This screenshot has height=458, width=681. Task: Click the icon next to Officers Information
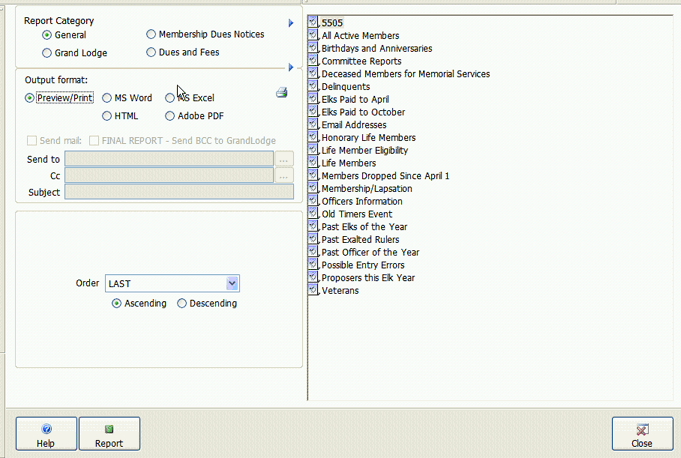pos(314,201)
